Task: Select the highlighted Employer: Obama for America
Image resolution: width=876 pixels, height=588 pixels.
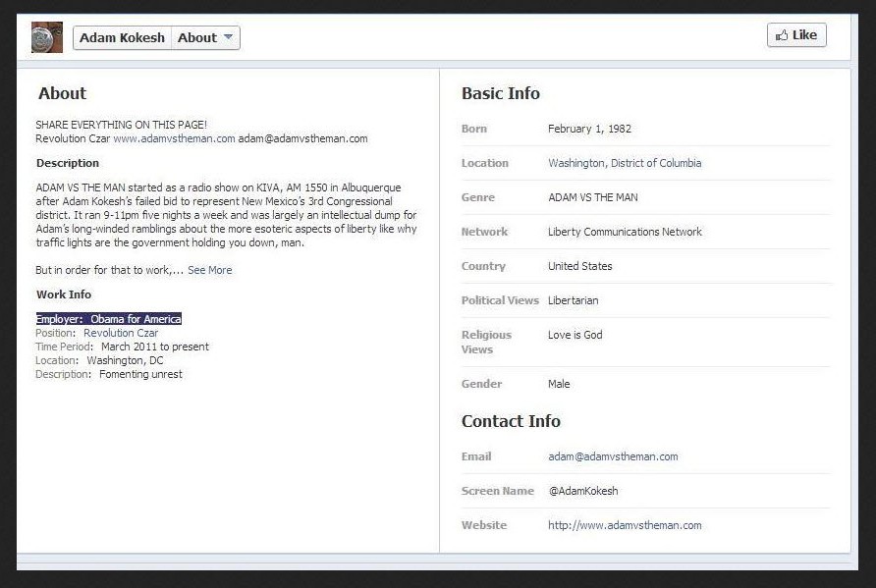Action: click(x=109, y=319)
